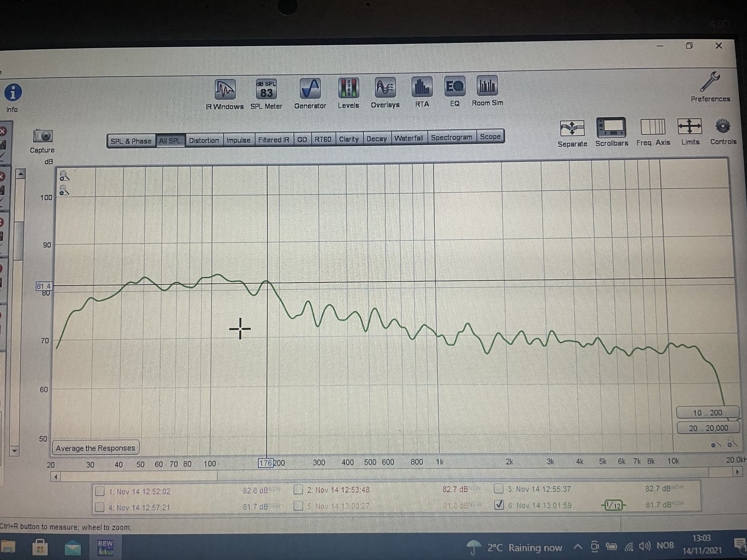This screenshot has height=560, width=747.
Task: Click the 82.6 dB level of trace 1
Action: (x=256, y=491)
